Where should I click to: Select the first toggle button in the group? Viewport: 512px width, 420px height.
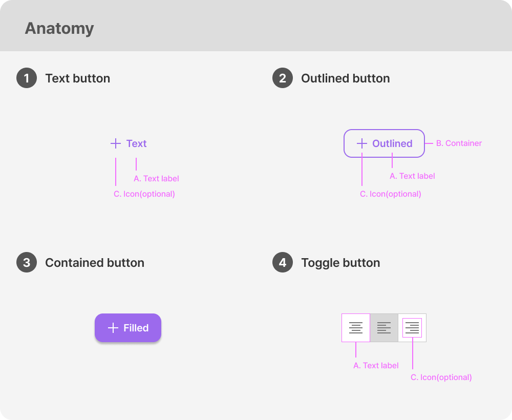click(356, 328)
